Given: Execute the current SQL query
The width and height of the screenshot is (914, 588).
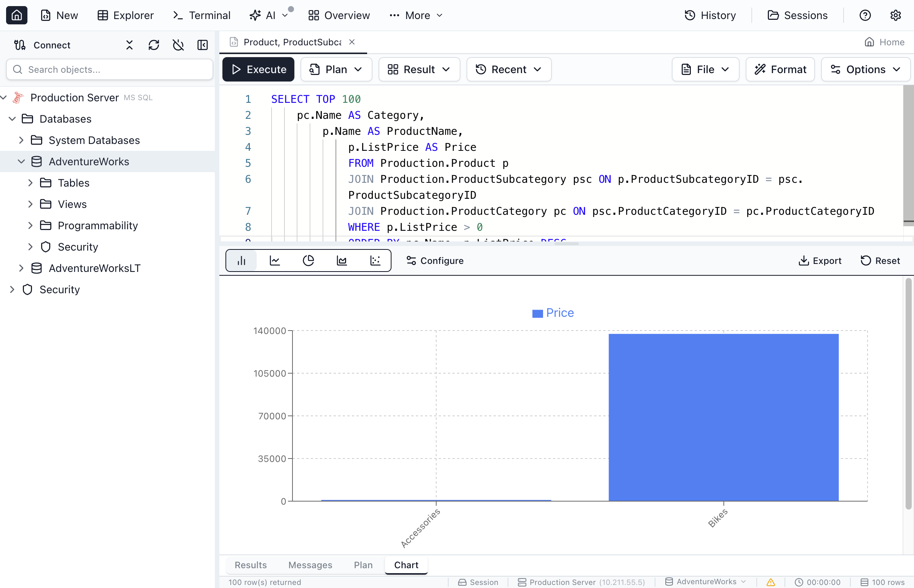Looking at the screenshot, I should 258,69.
